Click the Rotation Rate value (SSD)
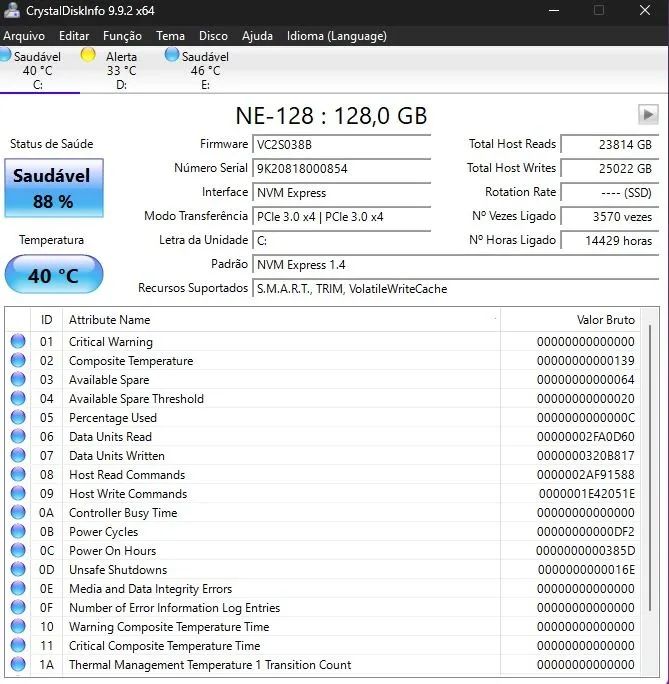The height and width of the screenshot is (684, 669). 609,192
